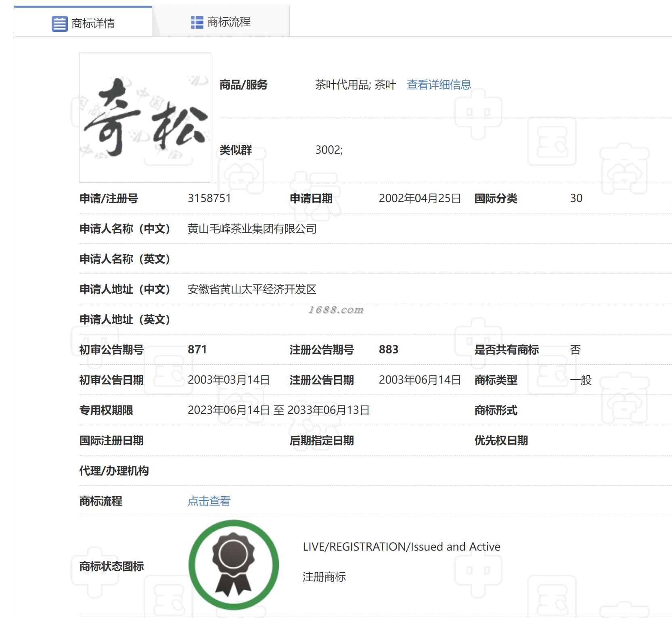Click the 国际分类 field label
This screenshot has width=672, height=618.
tap(496, 198)
